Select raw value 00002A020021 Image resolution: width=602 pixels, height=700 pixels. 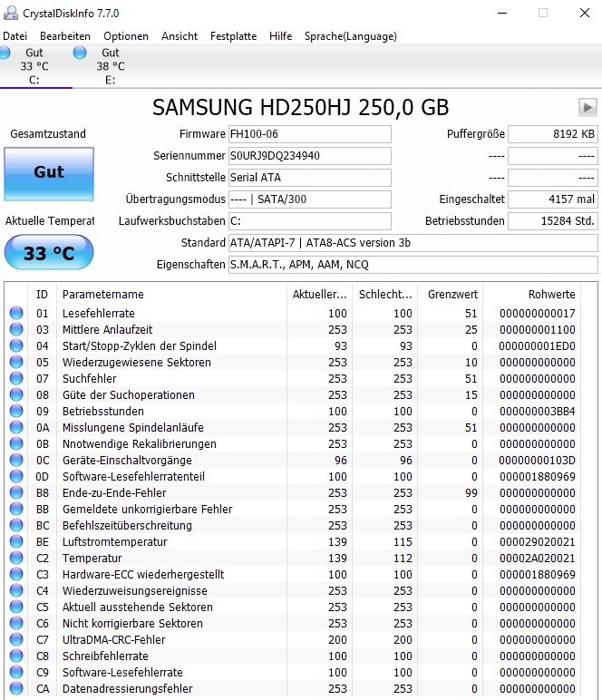(537, 558)
